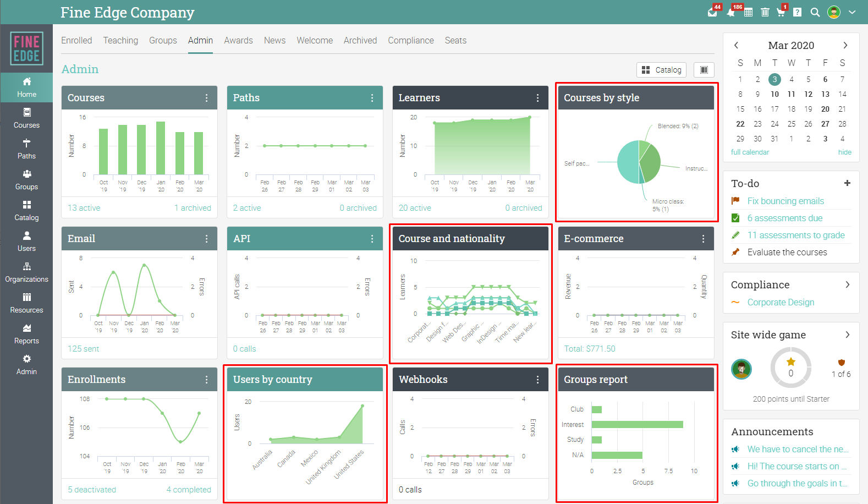Open the shopping cart icon

click(x=781, y=12)
